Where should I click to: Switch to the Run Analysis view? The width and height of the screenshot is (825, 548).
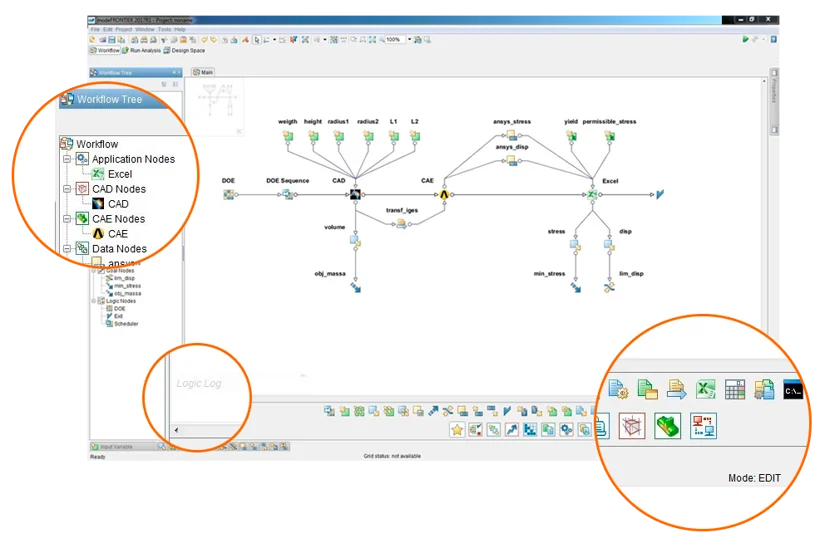pyautogui.click(x=142, y=50)
